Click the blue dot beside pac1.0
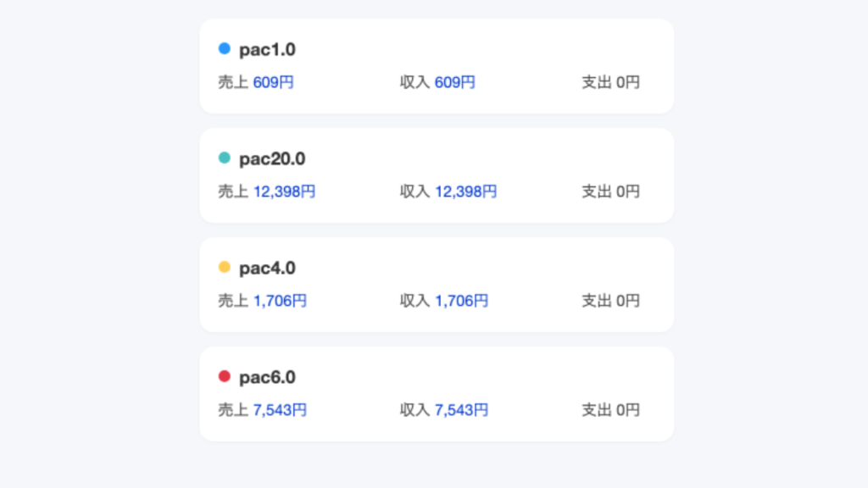This screenshot has width=868, height=488. pyautogui.click(x=225, y=49)
